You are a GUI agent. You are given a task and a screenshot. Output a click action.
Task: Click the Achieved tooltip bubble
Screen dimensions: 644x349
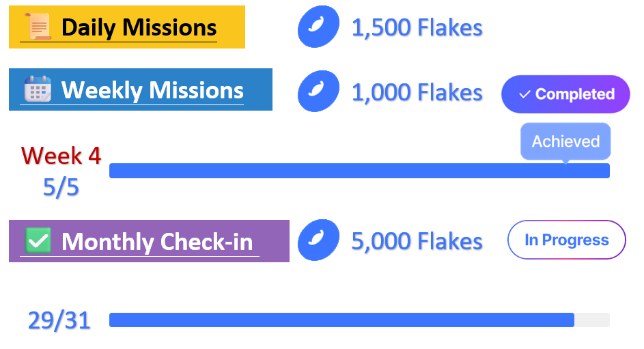click(x=565, y=141)
